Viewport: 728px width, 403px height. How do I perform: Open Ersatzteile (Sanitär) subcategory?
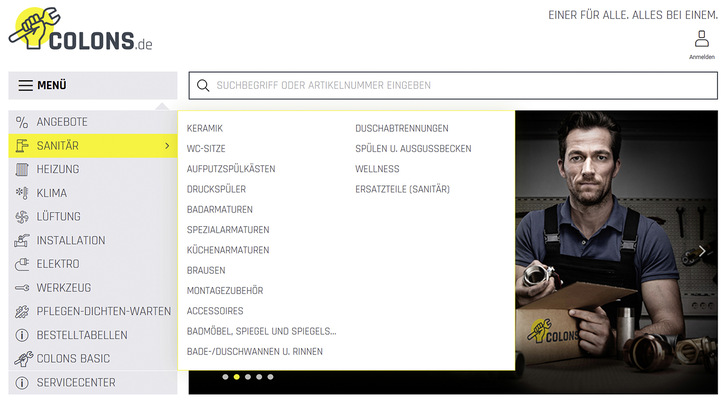pyautogui.click(x=403, y=189)
